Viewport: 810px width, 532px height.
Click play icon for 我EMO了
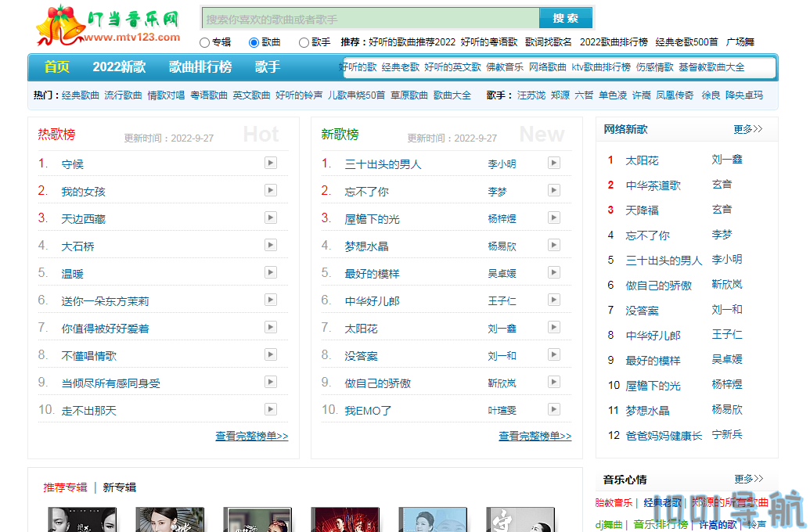(553, 410)
